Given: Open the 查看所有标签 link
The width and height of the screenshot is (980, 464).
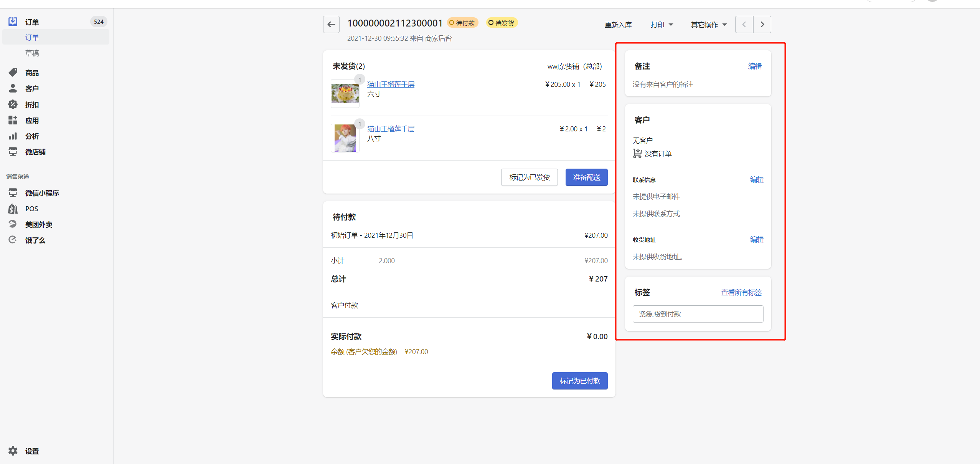Looking at the screenshot, I should pyautogui.click(x=741, y=292).
